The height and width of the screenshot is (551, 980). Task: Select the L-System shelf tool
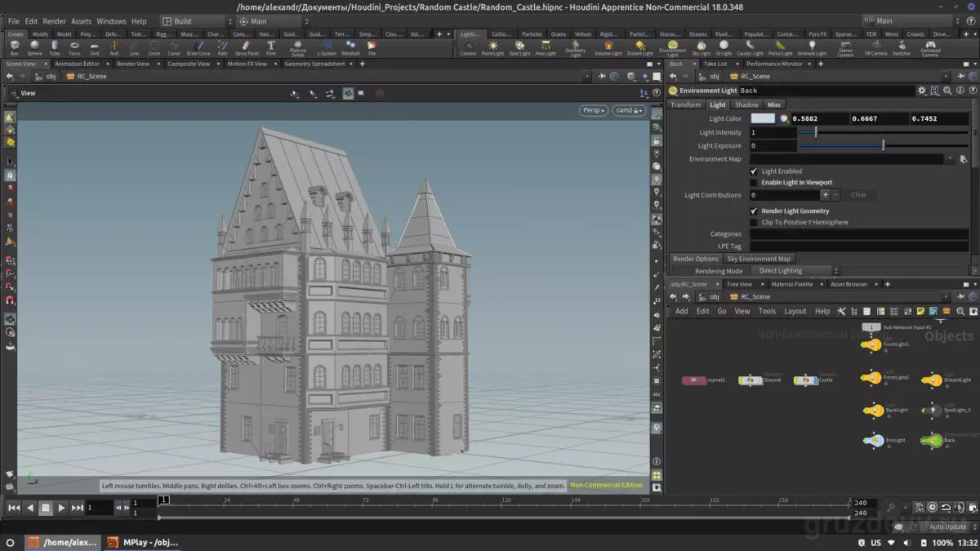[327, 47]
